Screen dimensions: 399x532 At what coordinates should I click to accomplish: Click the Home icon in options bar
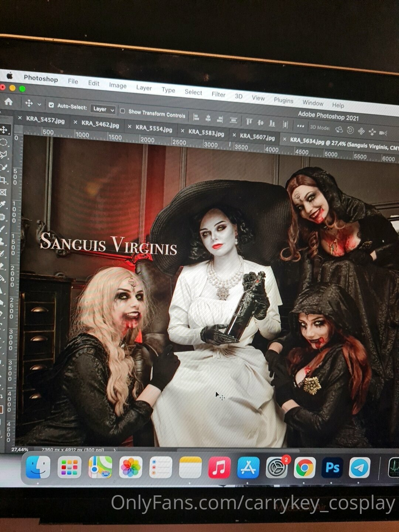click(8, 102)
